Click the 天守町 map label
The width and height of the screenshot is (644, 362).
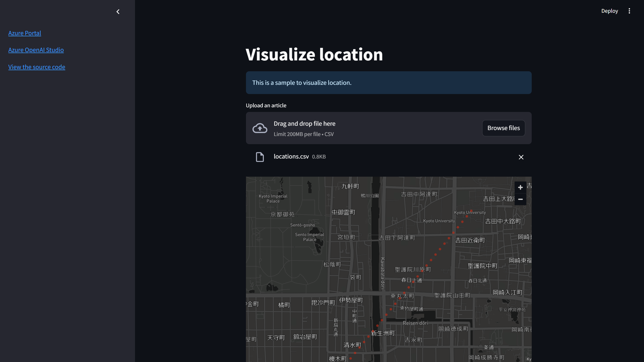276,338
